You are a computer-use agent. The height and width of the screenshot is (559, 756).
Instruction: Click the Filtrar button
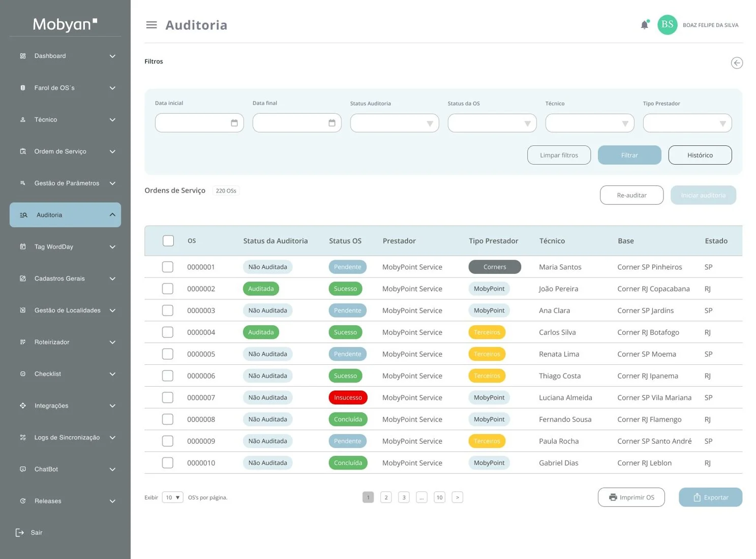click(x=629, y=155)
